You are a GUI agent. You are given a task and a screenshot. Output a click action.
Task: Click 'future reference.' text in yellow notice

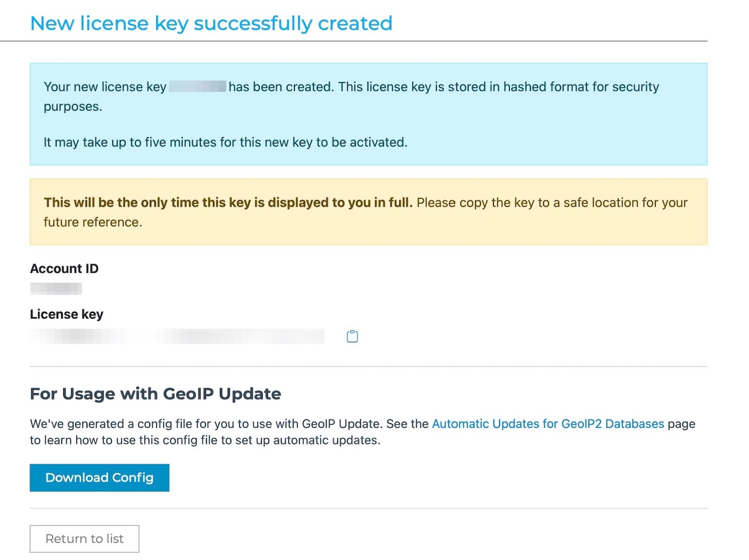[93, 222]
